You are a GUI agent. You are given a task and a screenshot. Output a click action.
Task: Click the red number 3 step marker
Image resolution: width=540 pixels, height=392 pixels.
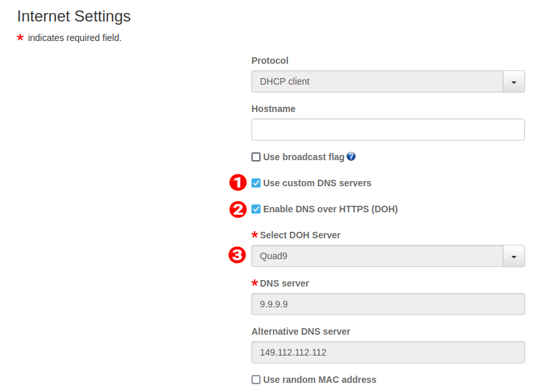pyautogui.click(x=238, y=256)
